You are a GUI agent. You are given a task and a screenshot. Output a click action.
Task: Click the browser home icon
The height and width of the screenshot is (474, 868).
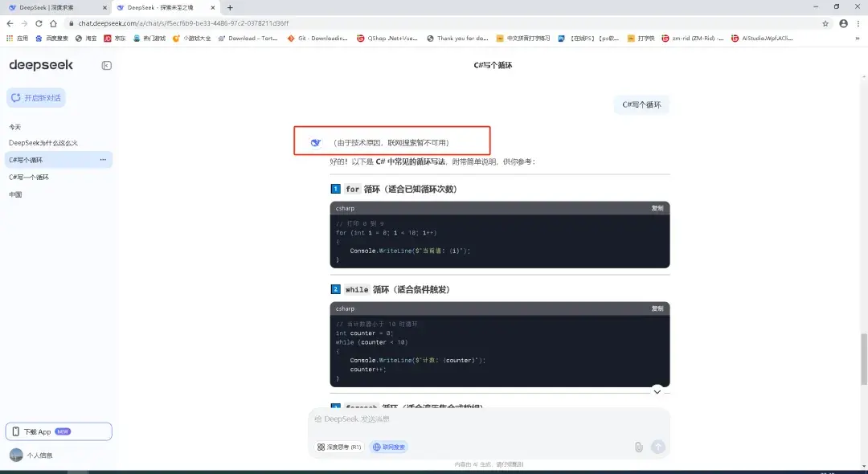coord(53,23)
